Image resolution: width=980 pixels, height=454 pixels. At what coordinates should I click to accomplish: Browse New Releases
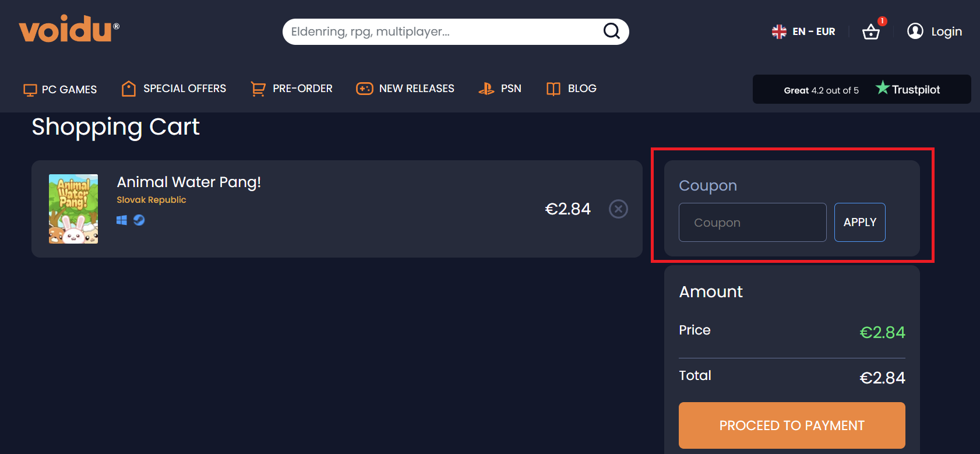[x=405, y=89]
